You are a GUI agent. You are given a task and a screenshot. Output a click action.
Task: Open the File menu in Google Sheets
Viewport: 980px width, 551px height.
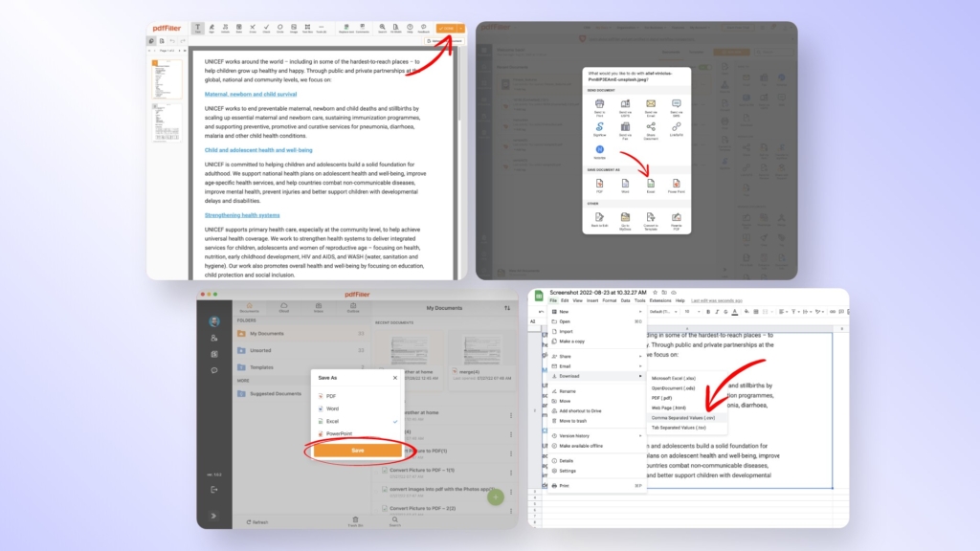[x=553, y=300]
